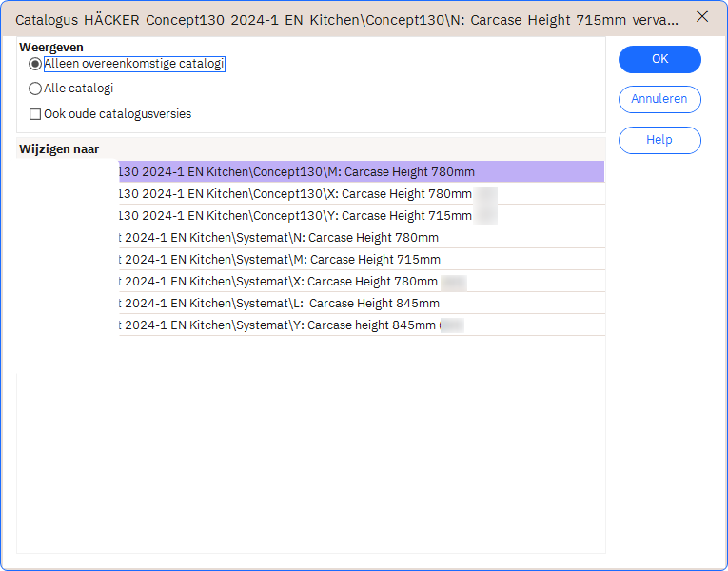Open Help from the dialog
The image size is (728, 571).
[659, 140]
